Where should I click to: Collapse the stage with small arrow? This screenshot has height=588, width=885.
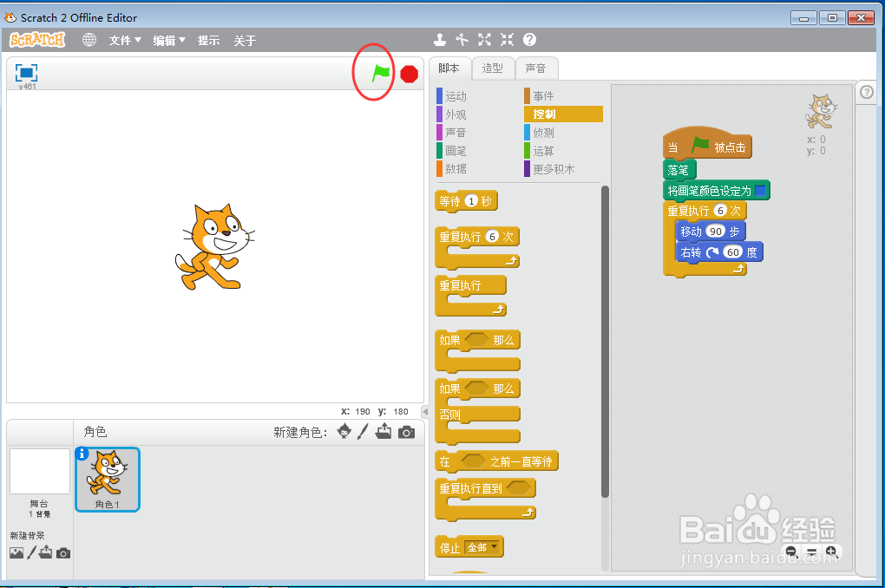click(425, 411)
